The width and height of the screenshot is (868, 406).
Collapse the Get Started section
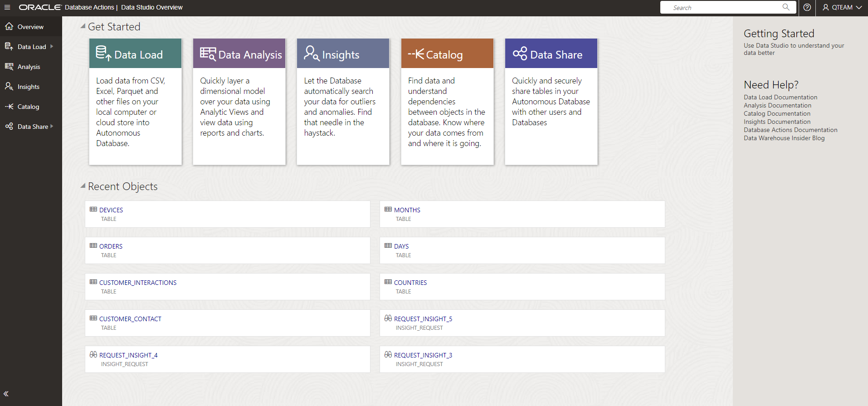tap(83, 26)
